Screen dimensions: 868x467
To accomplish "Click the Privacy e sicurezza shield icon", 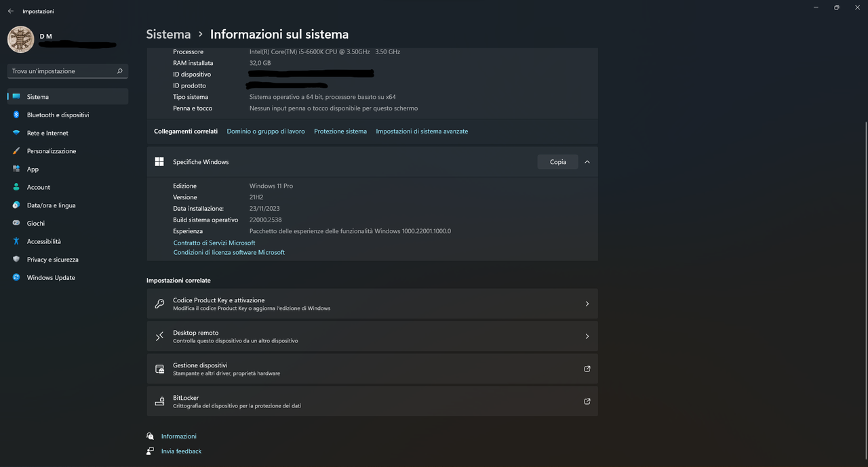I will click(16, 260).
